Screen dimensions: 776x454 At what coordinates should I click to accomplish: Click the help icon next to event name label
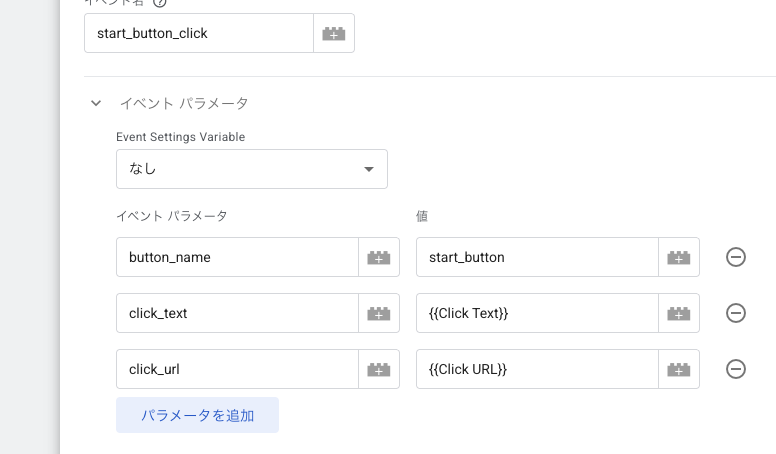(x=161, y=3)
